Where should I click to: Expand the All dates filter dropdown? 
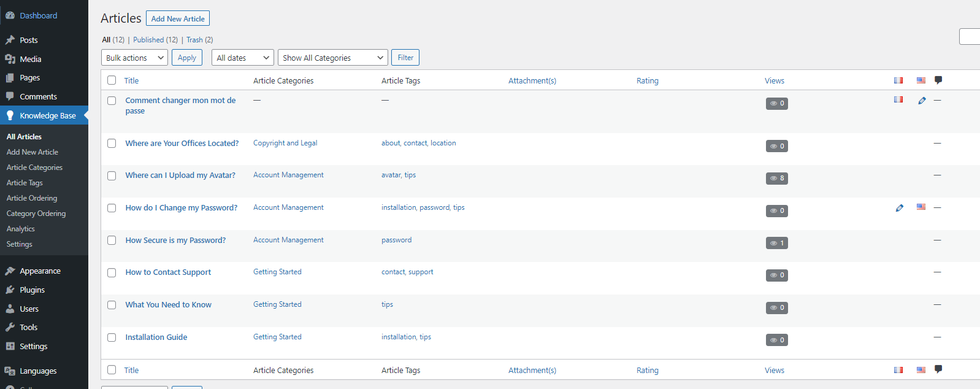click(x=243, y=58)
